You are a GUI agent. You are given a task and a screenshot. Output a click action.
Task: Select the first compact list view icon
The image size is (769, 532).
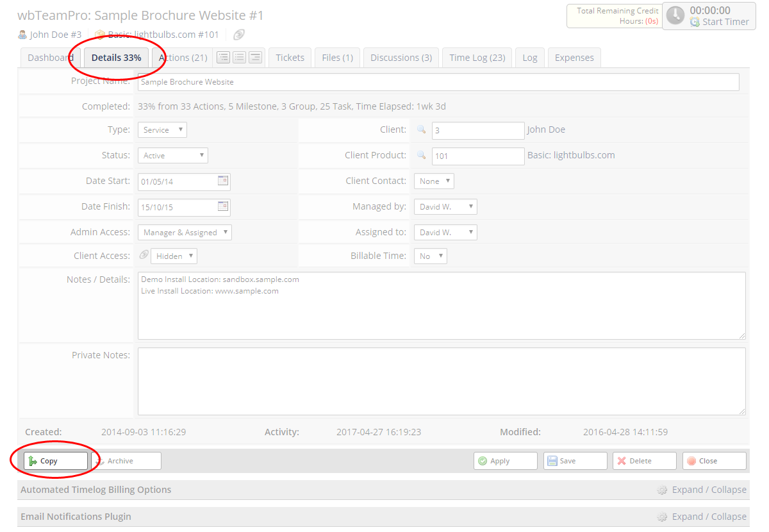tap(223, 57)
